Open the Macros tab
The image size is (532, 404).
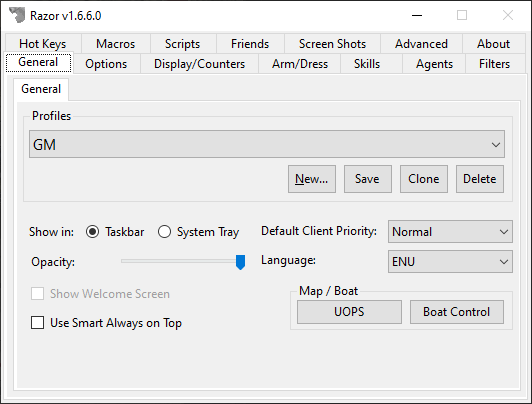click(115, 44)
